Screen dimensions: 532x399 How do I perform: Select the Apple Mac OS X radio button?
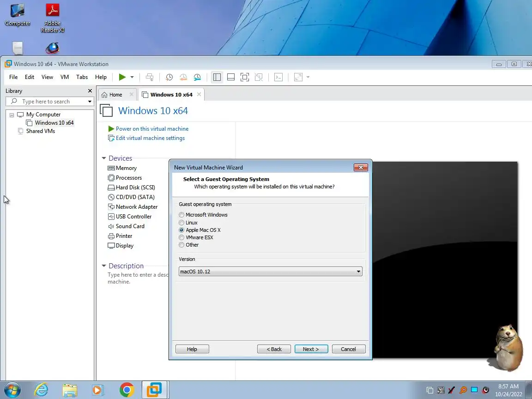(x=181, y=230)
